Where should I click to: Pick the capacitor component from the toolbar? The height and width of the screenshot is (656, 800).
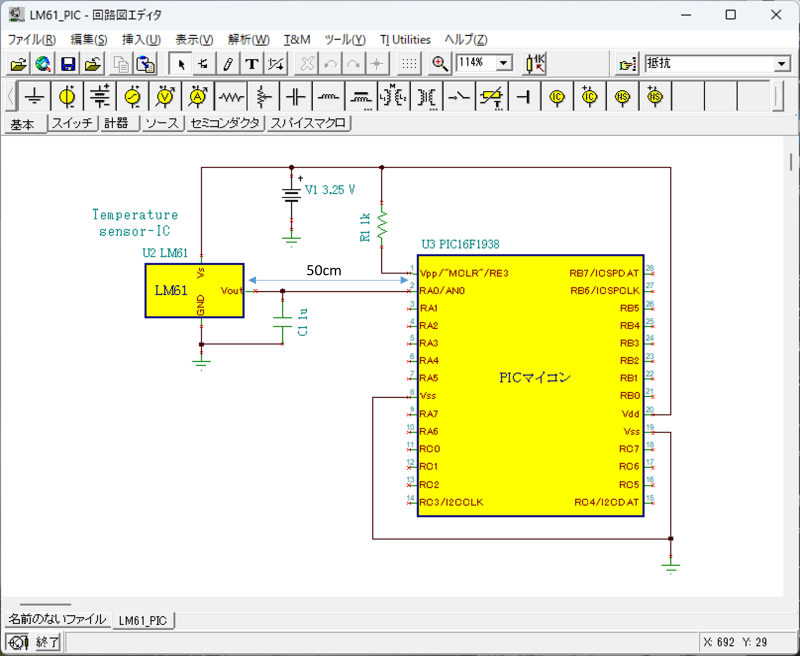(295, 97)
